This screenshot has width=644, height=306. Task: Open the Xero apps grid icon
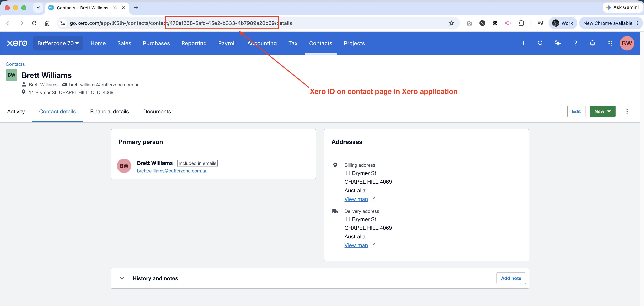(x=610, y=43)
